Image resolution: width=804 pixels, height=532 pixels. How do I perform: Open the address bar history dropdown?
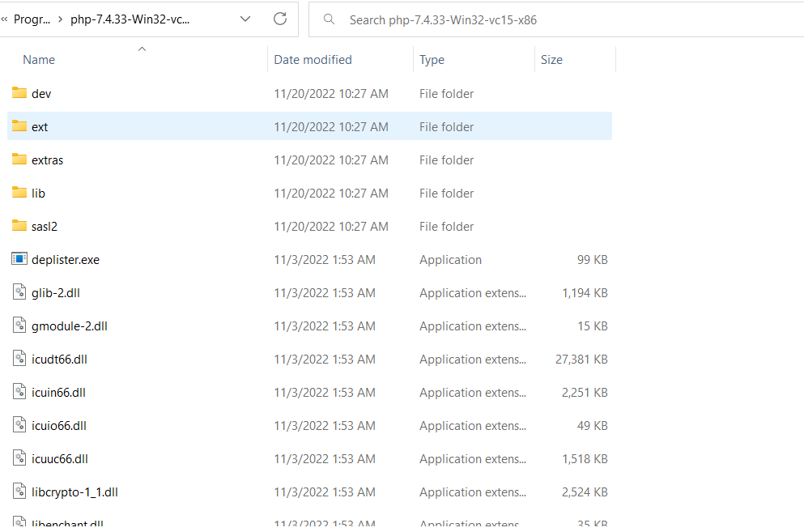pos(245,19)
